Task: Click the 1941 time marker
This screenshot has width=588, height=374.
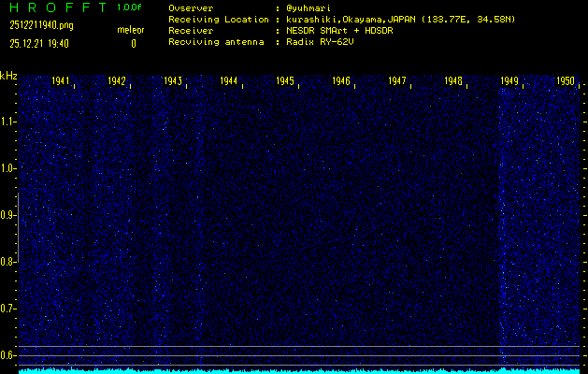Action: tap(61, 82)
